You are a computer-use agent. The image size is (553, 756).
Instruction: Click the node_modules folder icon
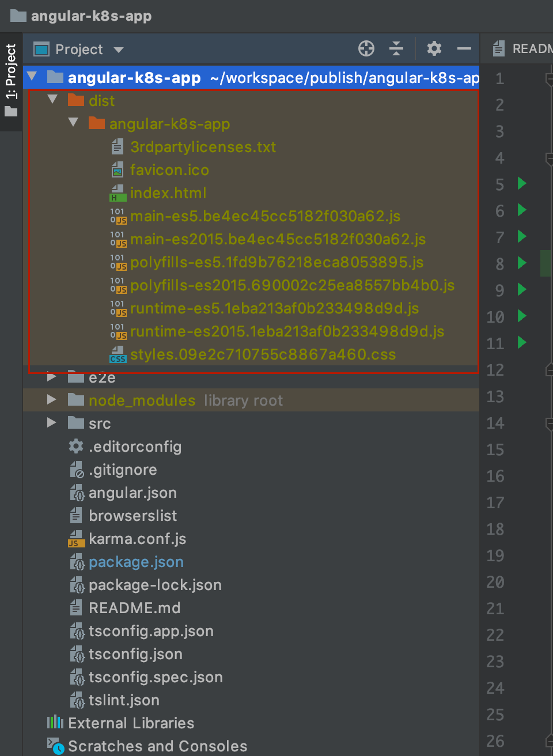[76, 399]
